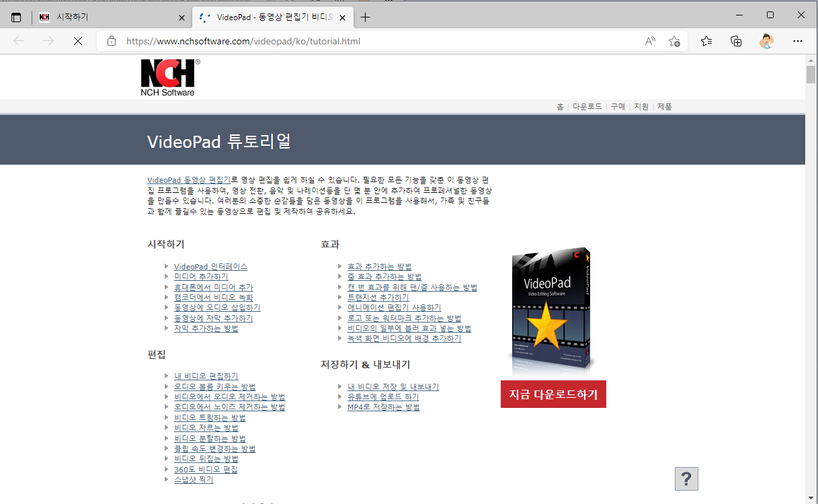Open 동영상에 오디오 삽입하기 link
This screenshot has width=818, height=504.
[217, 308]
